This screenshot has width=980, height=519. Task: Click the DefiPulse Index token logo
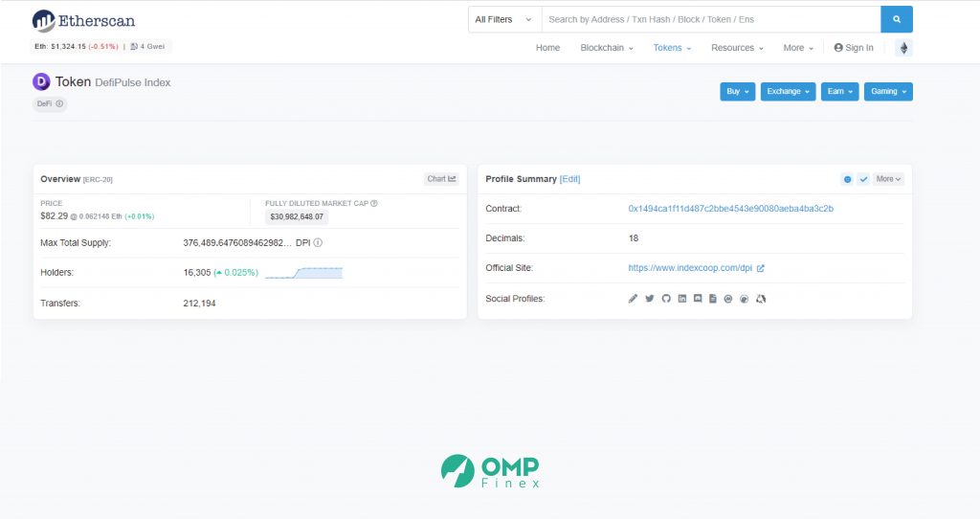click(41, 82)
